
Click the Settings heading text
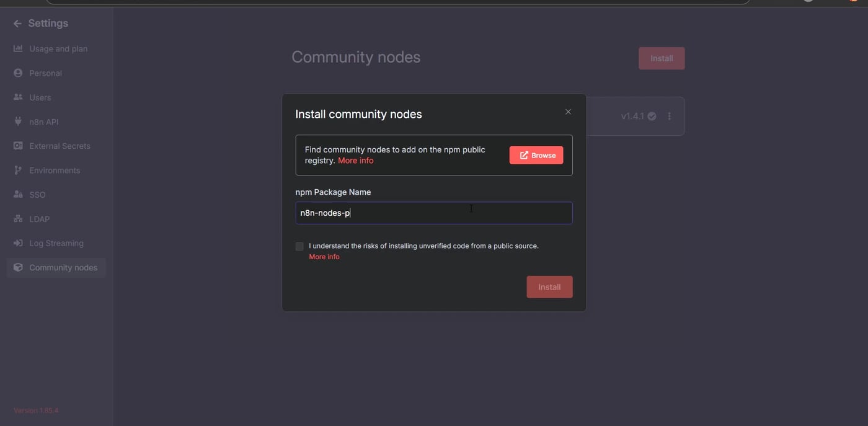48,24
